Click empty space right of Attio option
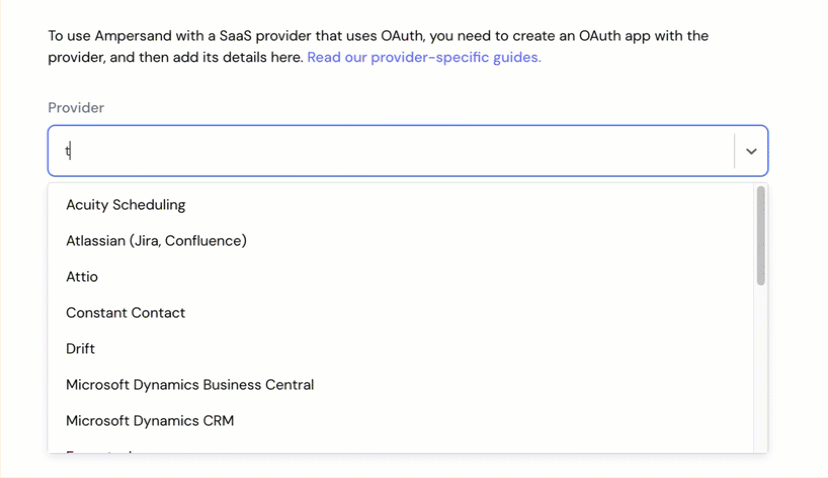Viewport: 828px width, 478px height. pyautogui.click(x=422, y=277)
